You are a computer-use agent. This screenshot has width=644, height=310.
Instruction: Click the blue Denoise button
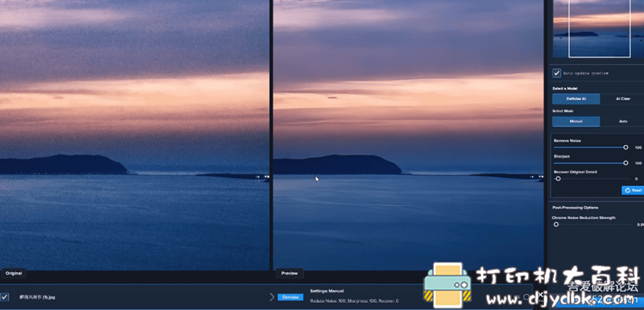(291, 297)
